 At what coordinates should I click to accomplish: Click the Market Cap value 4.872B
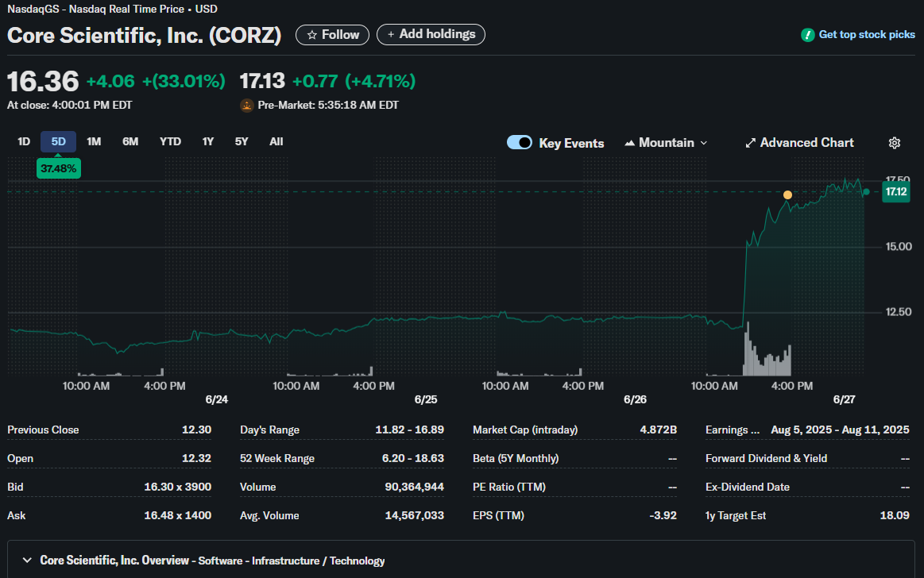pyautogui.click(x=658, y=430)
